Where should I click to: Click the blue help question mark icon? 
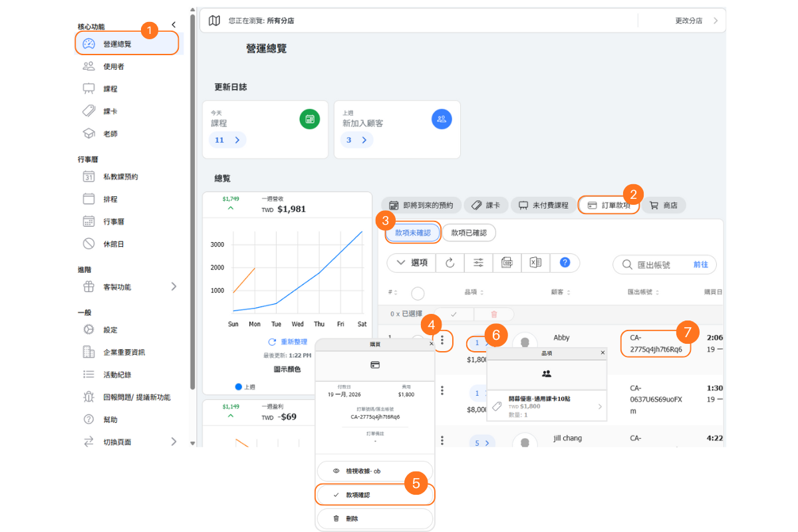tap(565, 263)
